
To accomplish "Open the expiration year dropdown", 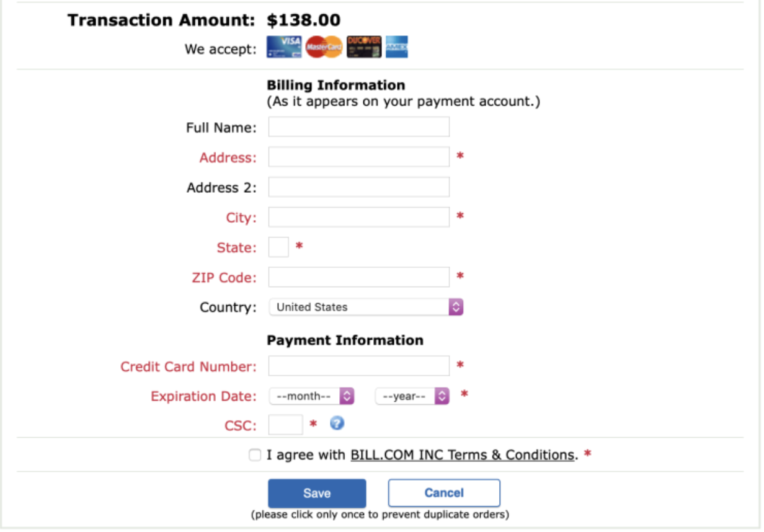I will pyautogui.click(x=411, y=396).
